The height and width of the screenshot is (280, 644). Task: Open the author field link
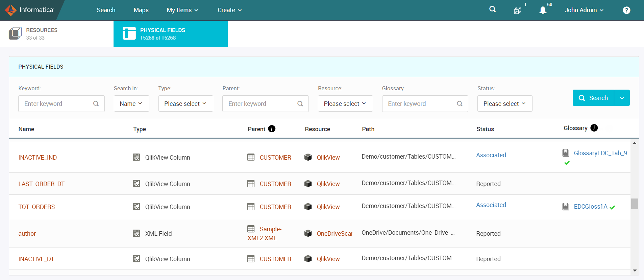point(27,233)
